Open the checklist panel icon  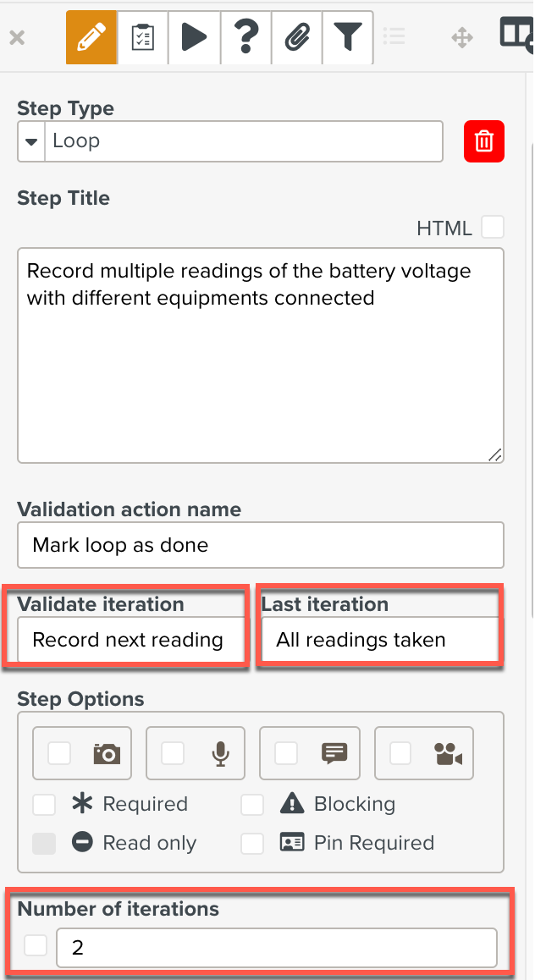coord(142,37)
